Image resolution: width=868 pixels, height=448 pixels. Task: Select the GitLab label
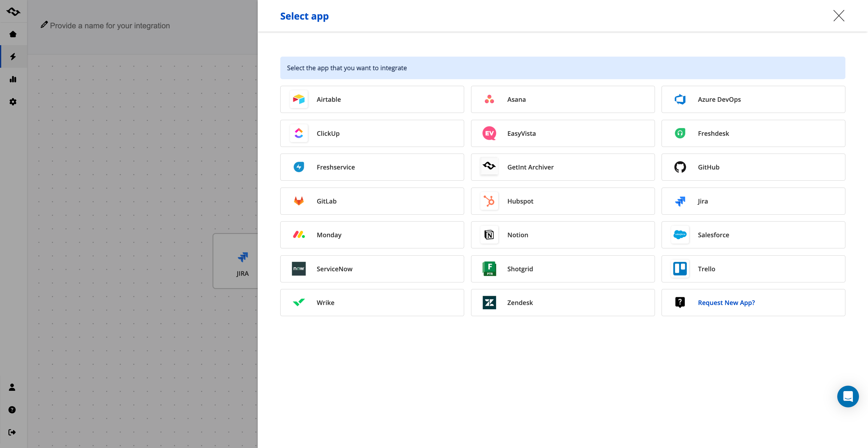click(x=326, y=201)
